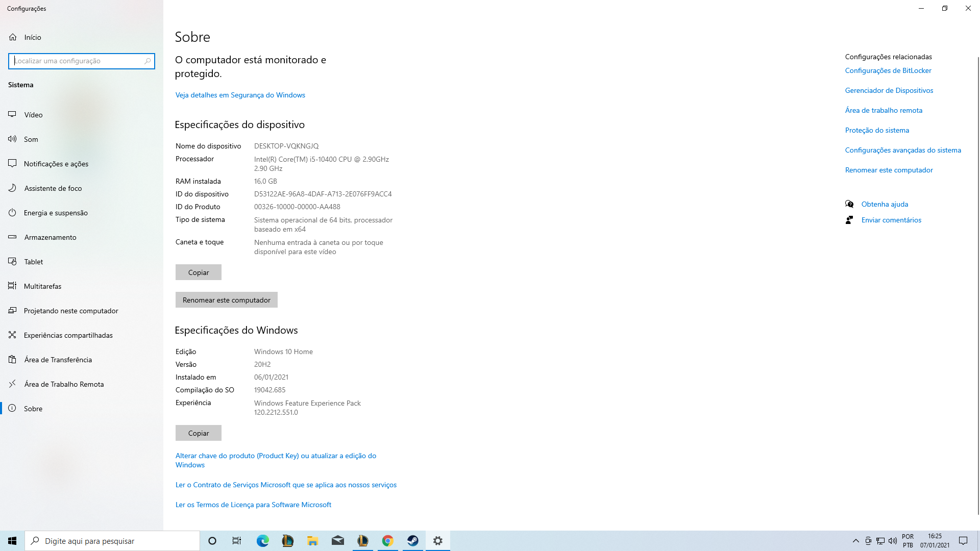
Task: Click Renomear este computador related link
Action: pyautogui.click(x=889, y=170)
